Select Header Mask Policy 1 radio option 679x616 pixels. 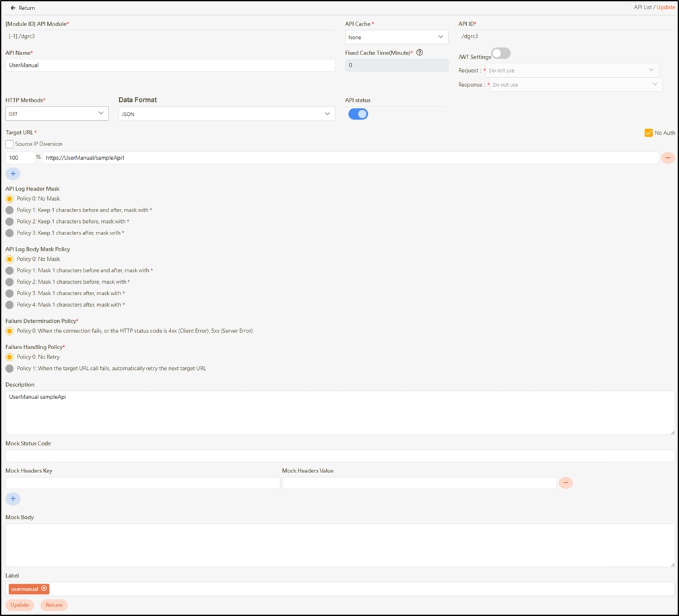coord(9,210)
